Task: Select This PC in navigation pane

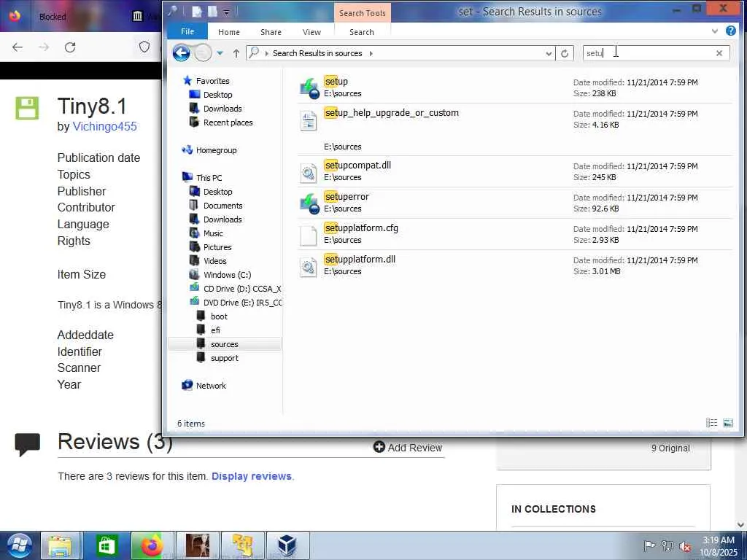Action: tap(209, 178)
